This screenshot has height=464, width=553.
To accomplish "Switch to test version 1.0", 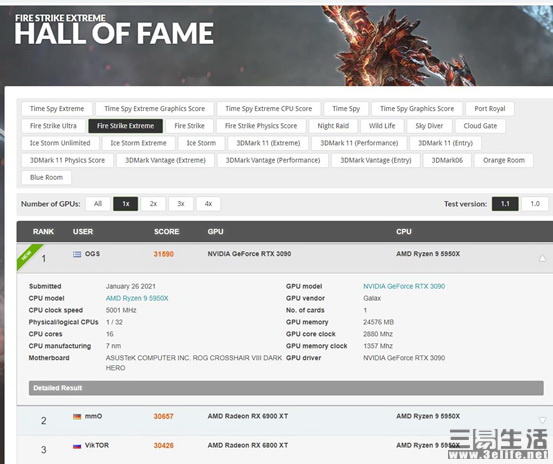I will click(x=535, y=204).
